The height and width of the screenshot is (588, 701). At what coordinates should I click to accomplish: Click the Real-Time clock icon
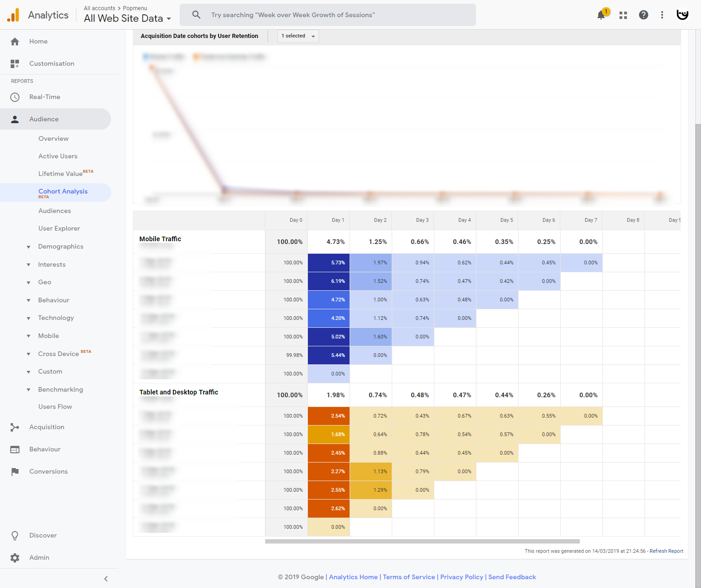(15, 97)
